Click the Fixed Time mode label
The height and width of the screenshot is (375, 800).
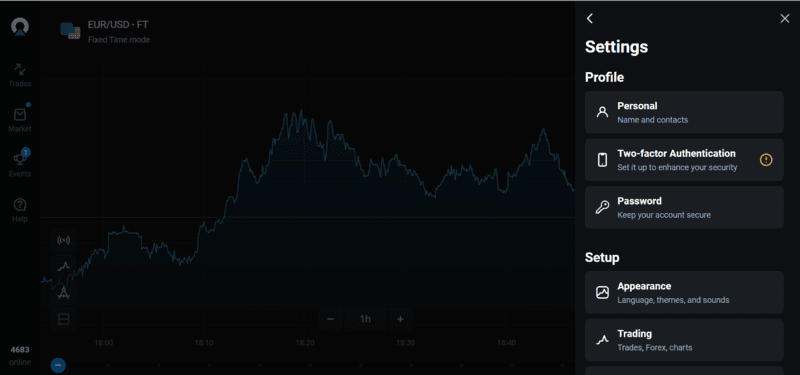(x=119, y=40)
